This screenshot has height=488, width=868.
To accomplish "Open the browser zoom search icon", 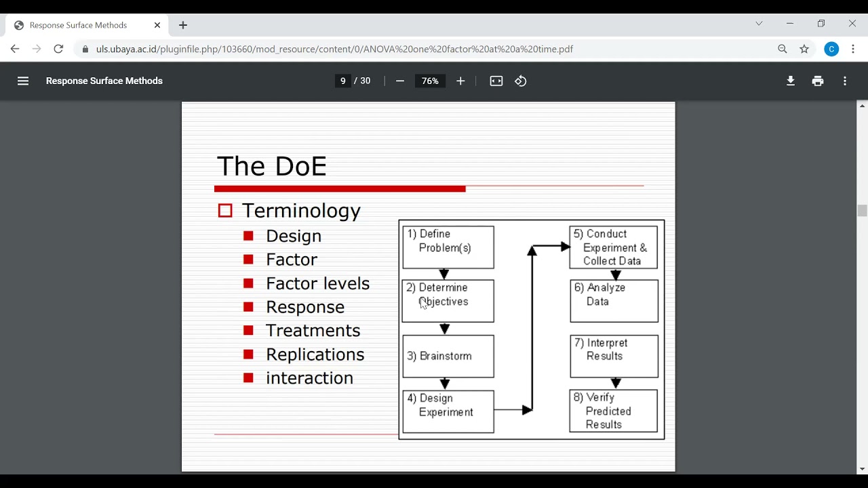I will pyautogui.click(x=783, y=49).
